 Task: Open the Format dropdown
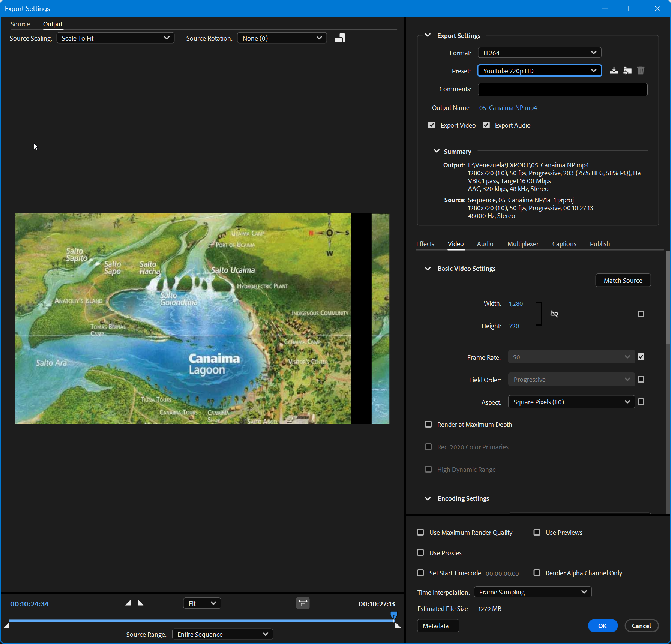click(539, 53)
